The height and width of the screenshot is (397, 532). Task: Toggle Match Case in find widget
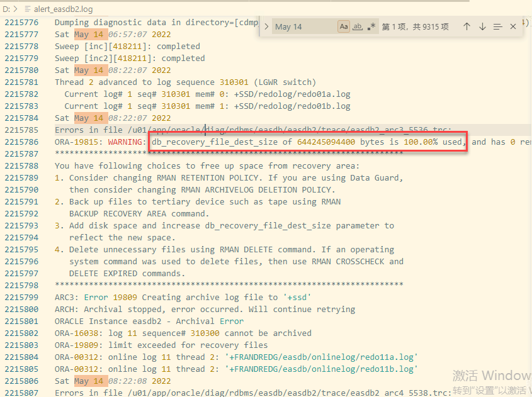coord(344,26)
